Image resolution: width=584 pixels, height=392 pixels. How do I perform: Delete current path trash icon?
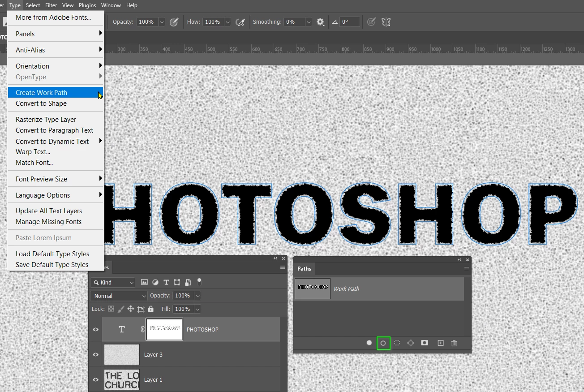click(x=454, y=343)
